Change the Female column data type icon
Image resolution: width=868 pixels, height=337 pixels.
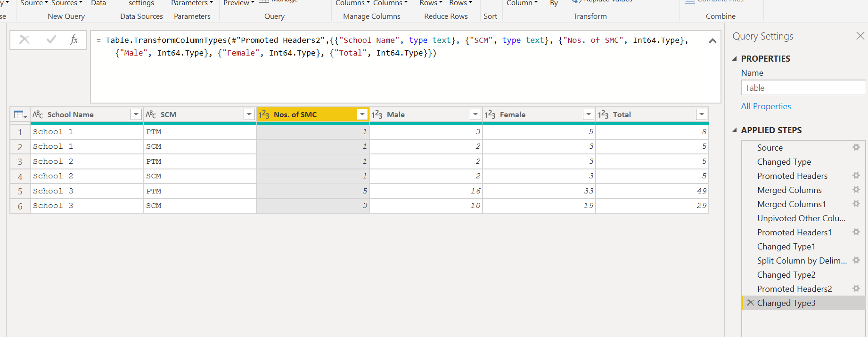coord(490,114)
